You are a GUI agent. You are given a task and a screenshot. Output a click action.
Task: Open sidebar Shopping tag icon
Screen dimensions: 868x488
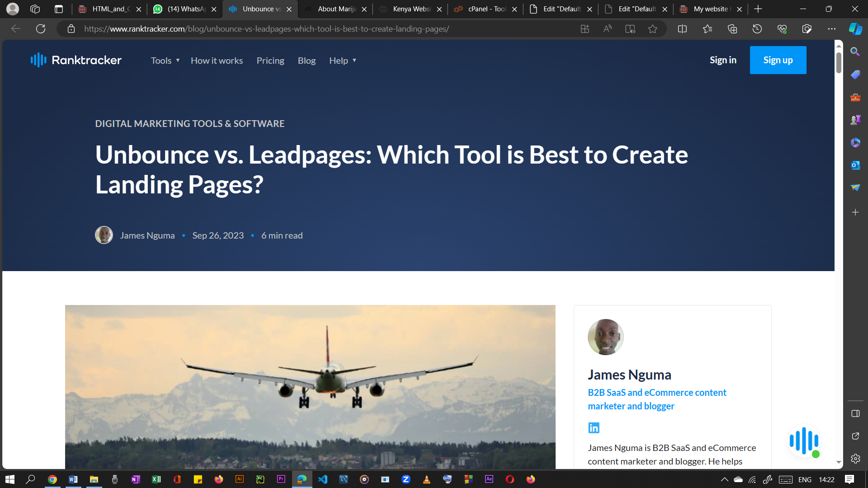855,75
